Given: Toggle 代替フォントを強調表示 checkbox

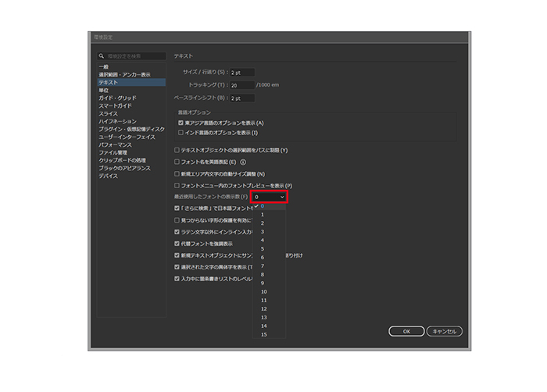Looking at the screenshot, I should 177,244.
